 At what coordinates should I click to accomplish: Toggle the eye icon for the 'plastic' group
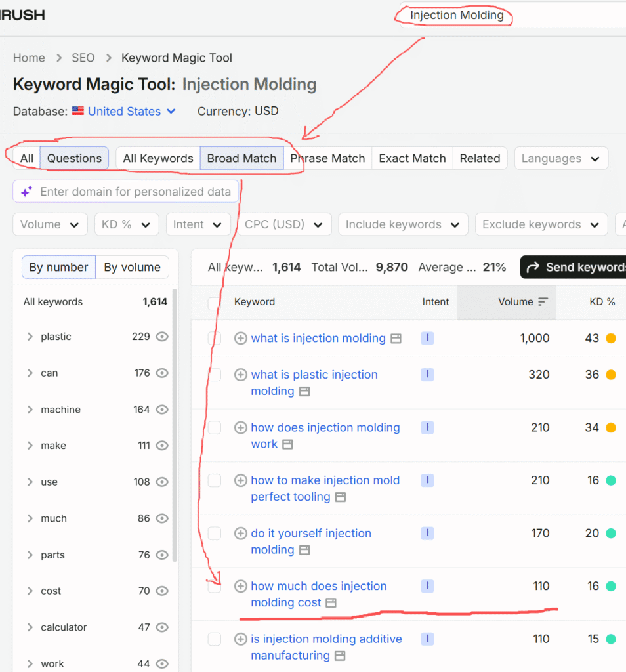pyautogui.click(x=162, y=337)
